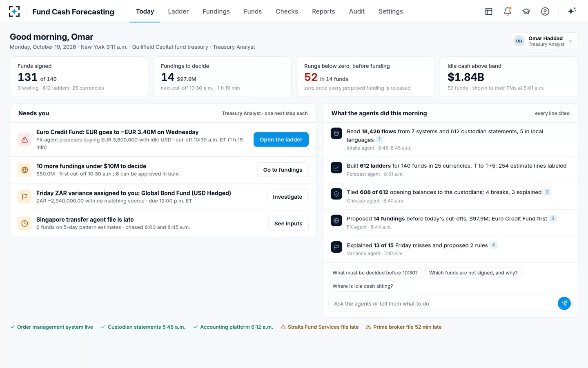Click See inputs for Singapore file

(288, 223)
